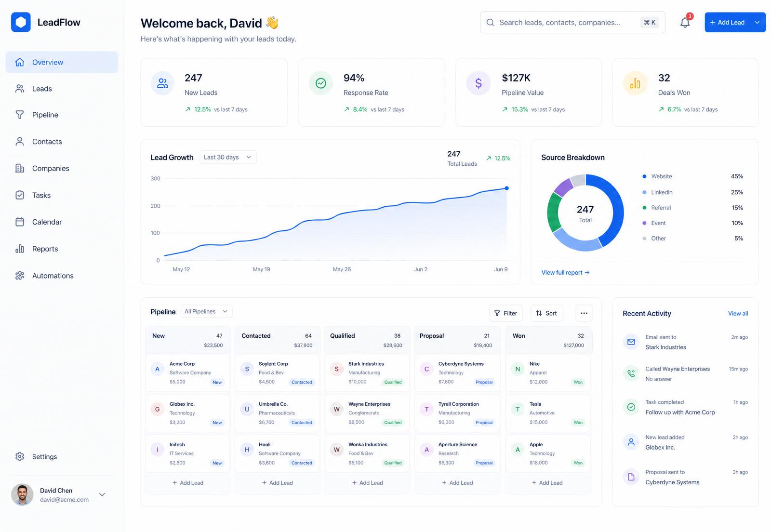Expand the Add Lead dropdown arrow
Viewport: 771px width, 532px height.
757,23
